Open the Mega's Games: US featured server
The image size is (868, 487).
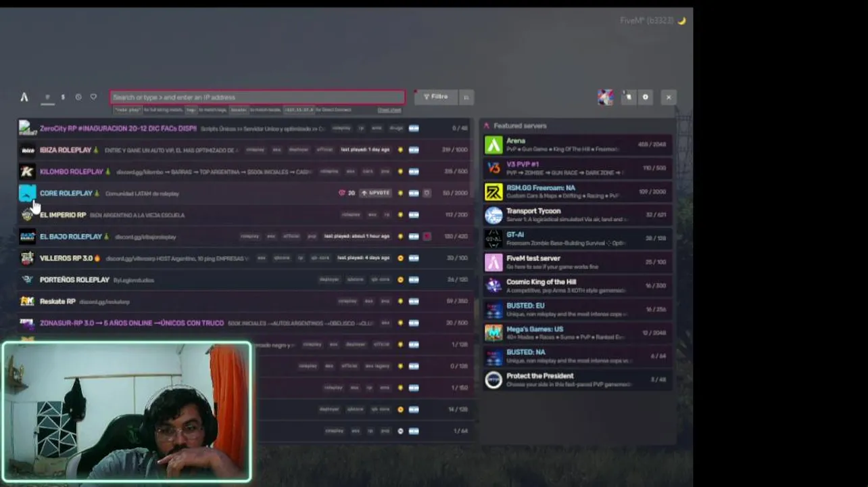pyautogui.click(x=577, y=333)
